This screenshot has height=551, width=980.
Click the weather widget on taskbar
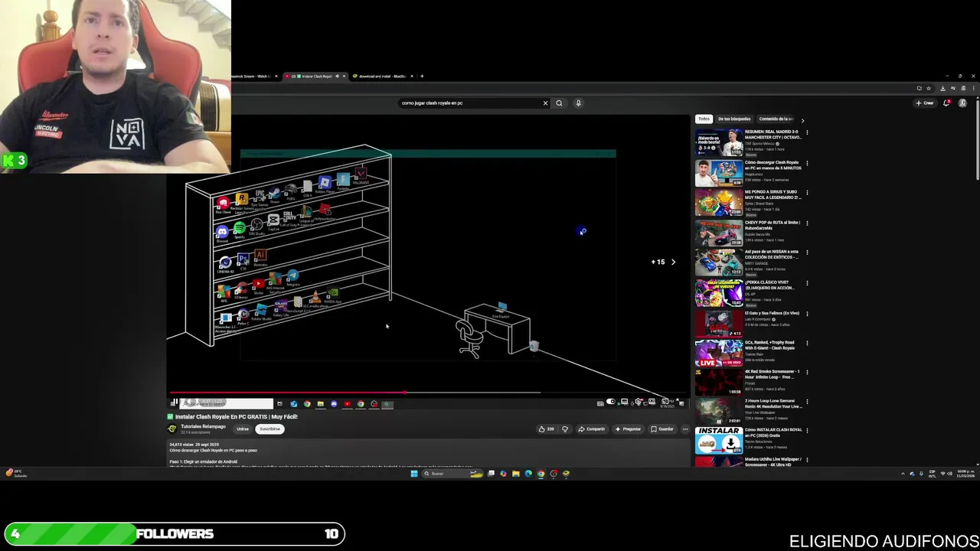[x=15, y=474]
